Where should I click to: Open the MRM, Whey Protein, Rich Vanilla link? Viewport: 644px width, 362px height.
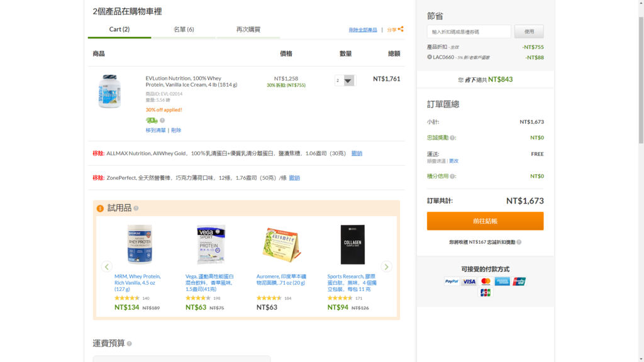(x=138, y=283)
